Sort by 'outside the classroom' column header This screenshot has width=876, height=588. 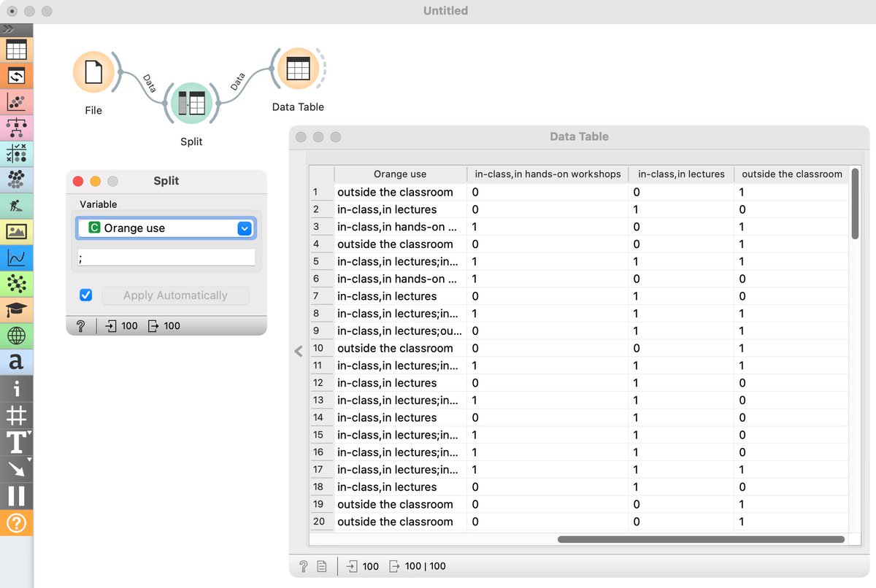(x=792, y=174)
